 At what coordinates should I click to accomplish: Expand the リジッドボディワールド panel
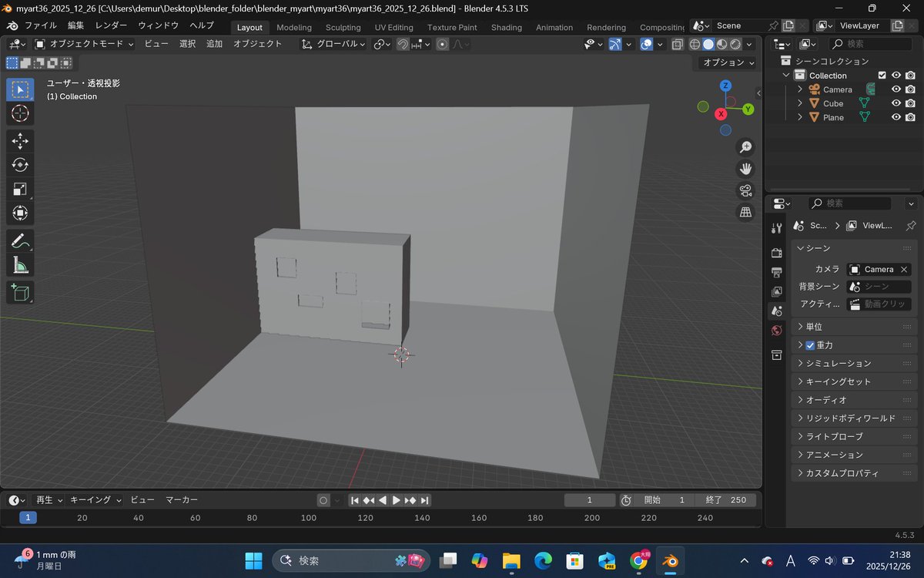(854, 418)
